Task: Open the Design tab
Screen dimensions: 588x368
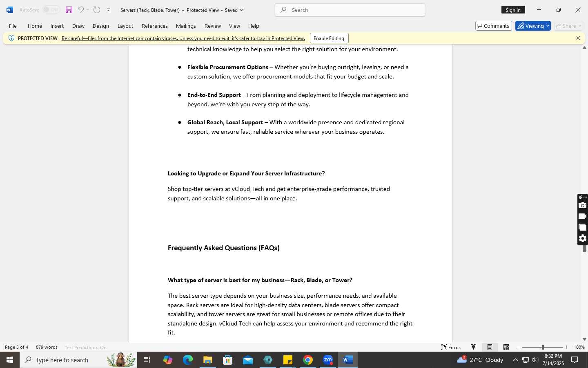Action: pos(101,26)
